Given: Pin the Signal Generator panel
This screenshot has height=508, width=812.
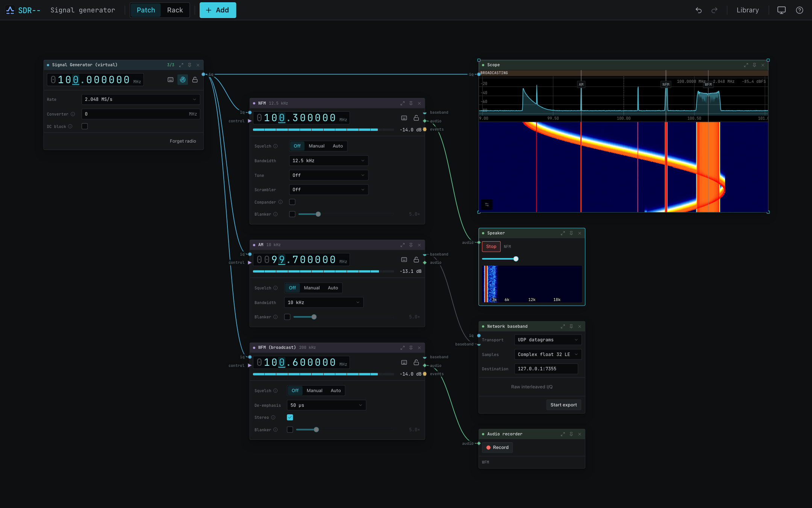Looking at the screenshot, I should (x=189, y=65).
